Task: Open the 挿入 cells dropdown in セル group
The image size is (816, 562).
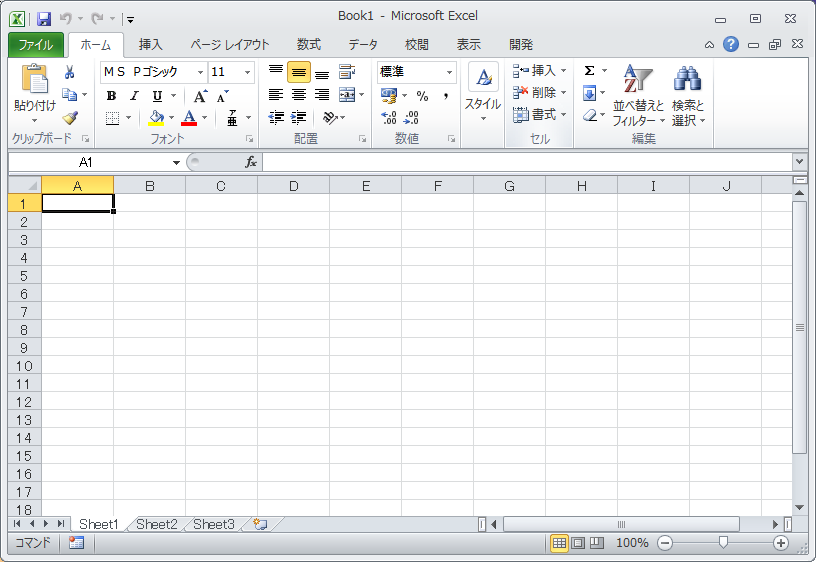Action: (x=540, y=71)
